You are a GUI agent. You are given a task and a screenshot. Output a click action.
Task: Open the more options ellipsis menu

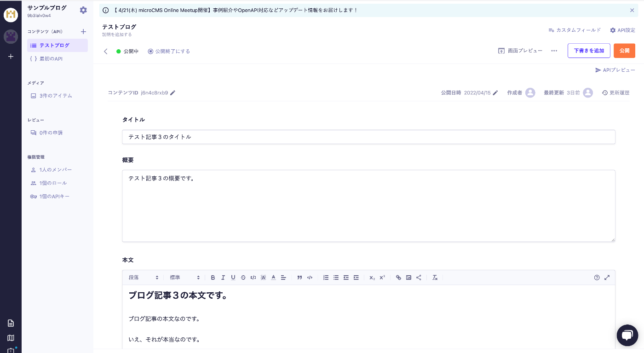pyautogui.click(x=554, y=51)
